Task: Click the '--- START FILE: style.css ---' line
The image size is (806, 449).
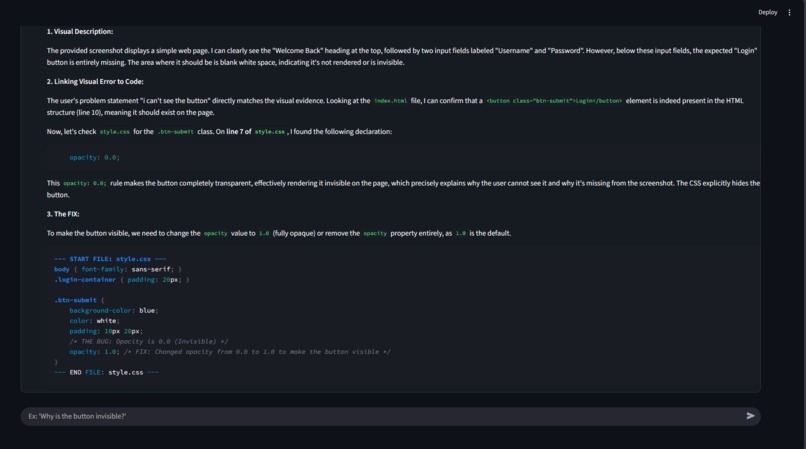Action: pyautogui.click(x=110, y=259)
